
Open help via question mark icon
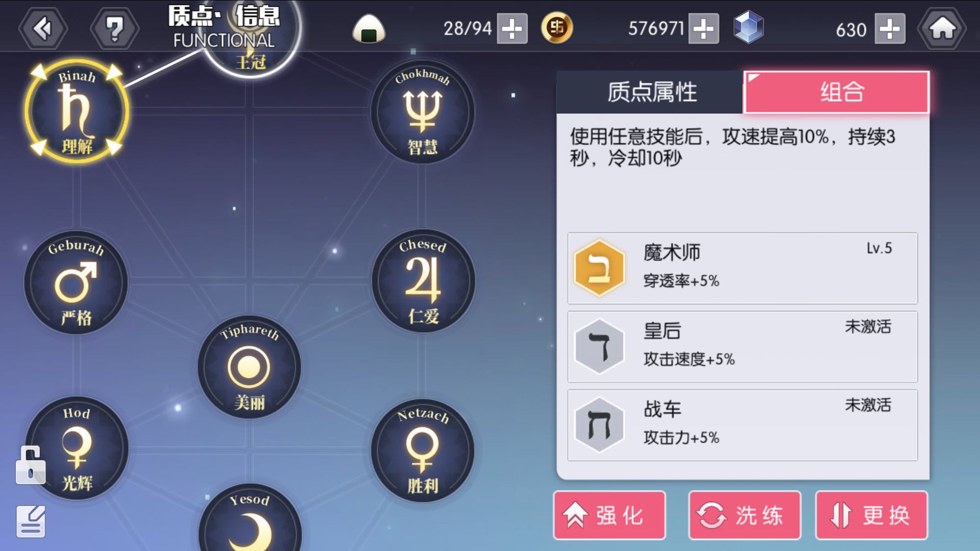tap(115, 28)
